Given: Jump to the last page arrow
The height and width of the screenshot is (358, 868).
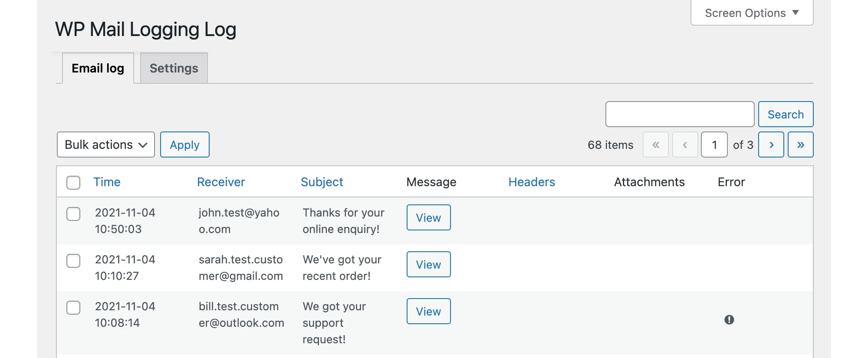Looking at the screenshot, I should pos(800,145).
